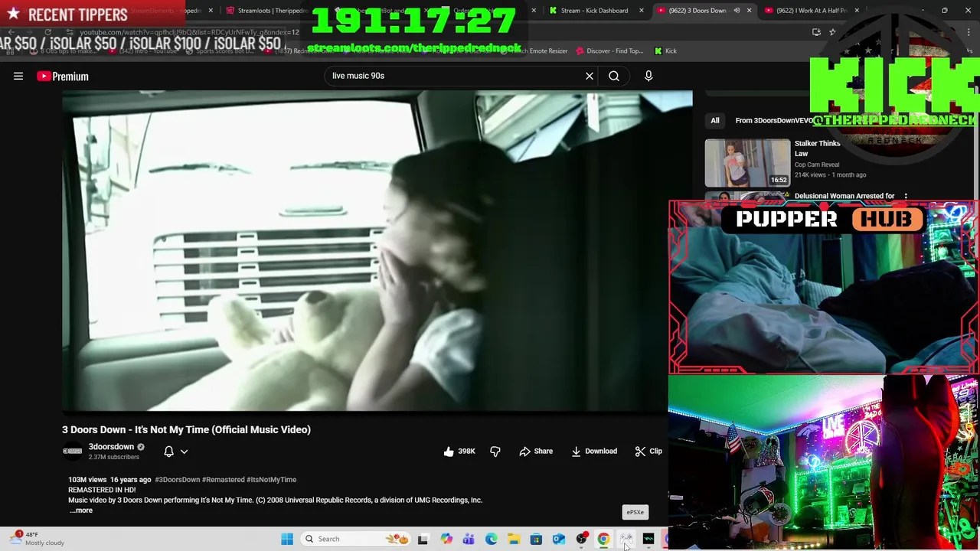Click the #Remastered hashtag

[223, 480]
